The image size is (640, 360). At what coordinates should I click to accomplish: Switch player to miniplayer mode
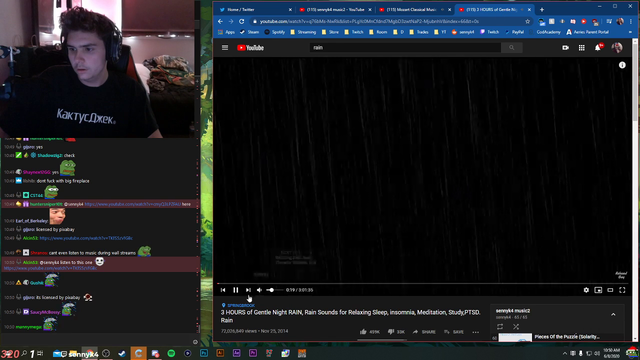[598, 290]
